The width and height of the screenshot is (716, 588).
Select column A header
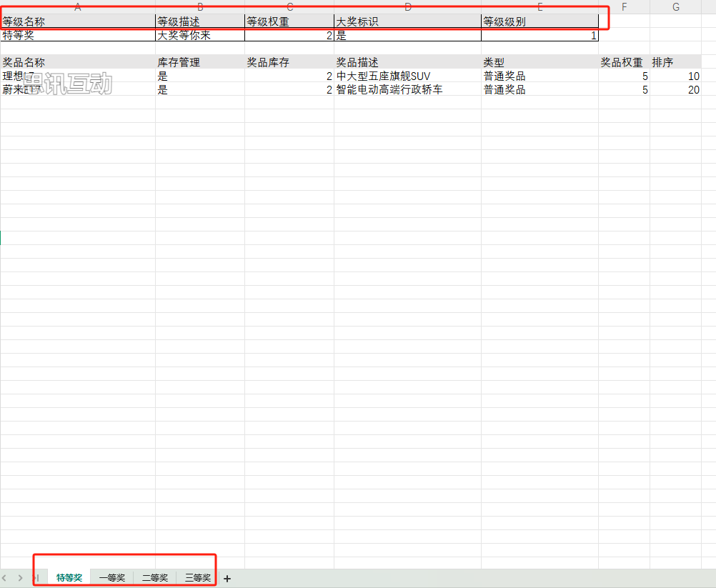click(77, 6)
